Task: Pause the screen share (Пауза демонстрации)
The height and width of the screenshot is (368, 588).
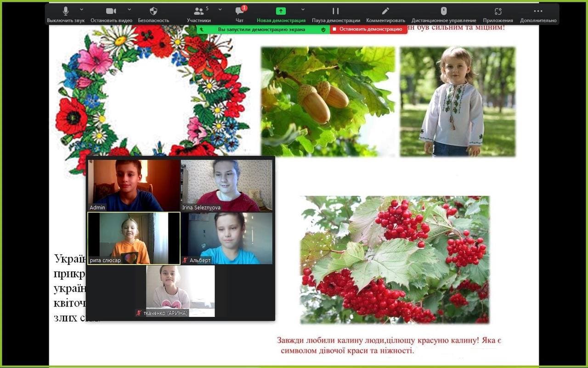Action: pyautogui.click(x=335, y=11)
